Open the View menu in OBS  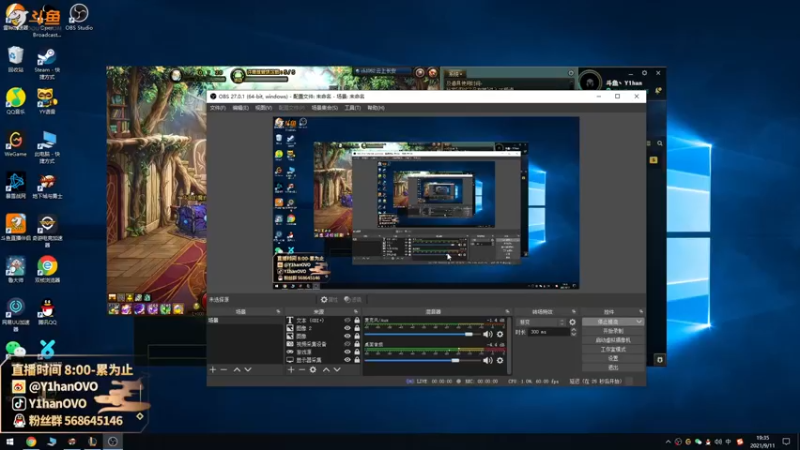click(263, 108)
